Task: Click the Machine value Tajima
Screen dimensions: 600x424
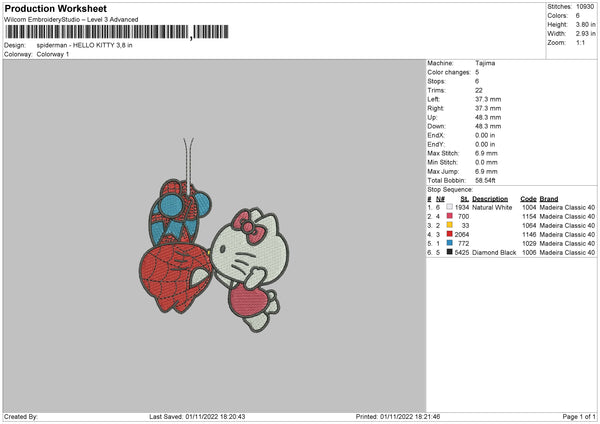Action: pos(485,63)
